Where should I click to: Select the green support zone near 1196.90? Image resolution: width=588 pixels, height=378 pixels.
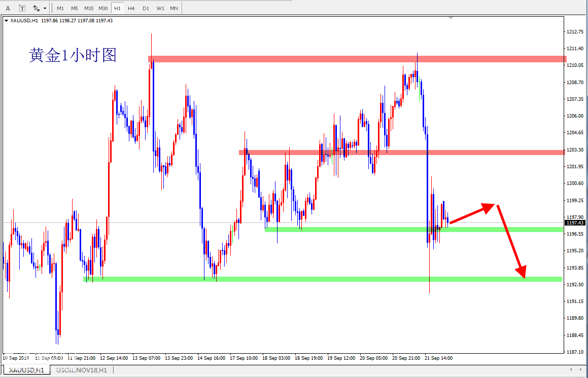point(413,229)
